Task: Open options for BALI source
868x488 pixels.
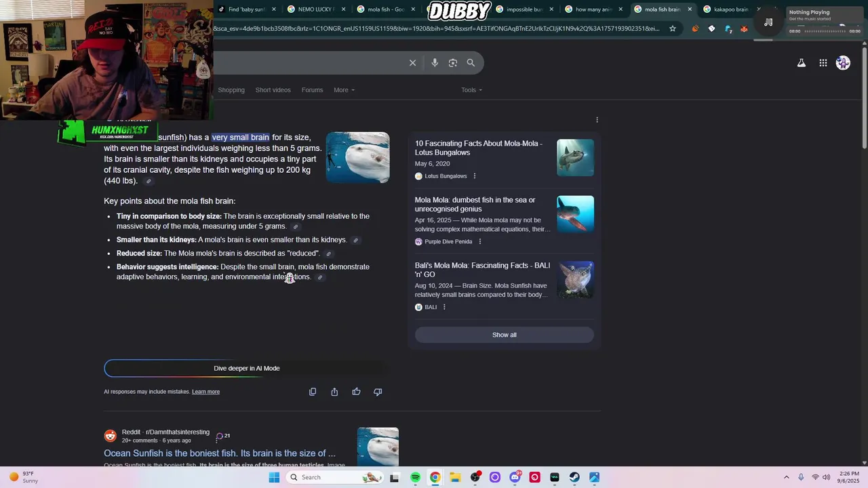Action: pyautogui.click(x=444, y=308)
